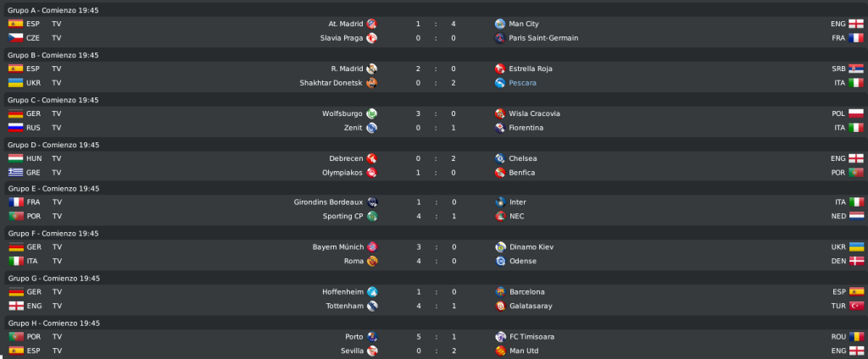
Task: Click the Romania flag next to ROU
Action: (856, 336)
